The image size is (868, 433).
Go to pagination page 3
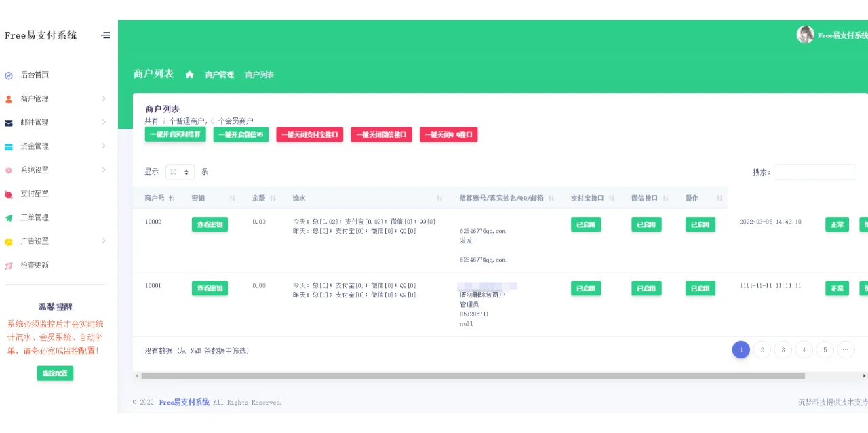pos(783,350)
